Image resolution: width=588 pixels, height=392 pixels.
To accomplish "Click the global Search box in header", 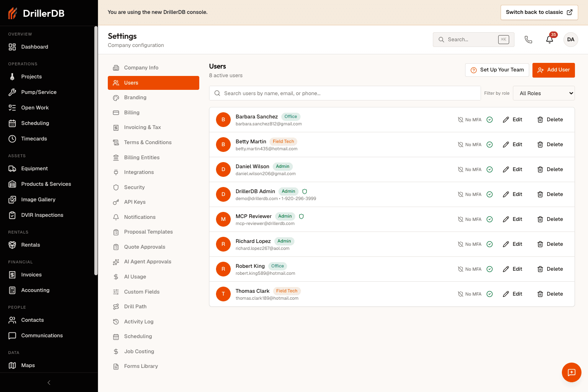I will tap(474, 40).
